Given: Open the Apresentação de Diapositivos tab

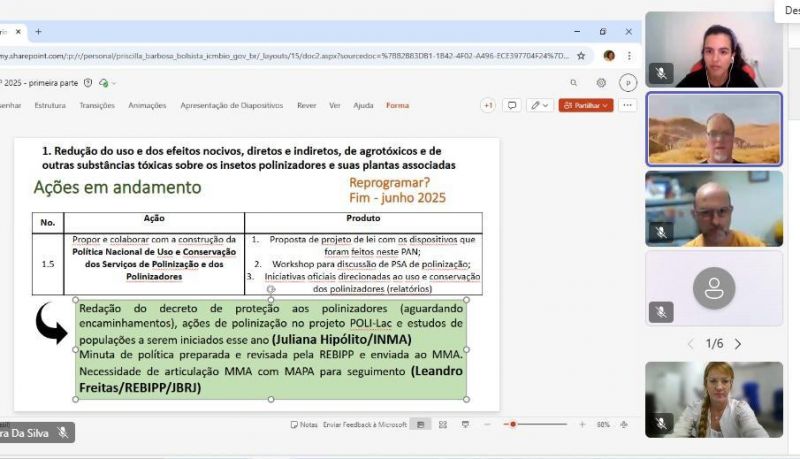Looking at the screenshot, I should pyautogui.click(x=233, y=105).
